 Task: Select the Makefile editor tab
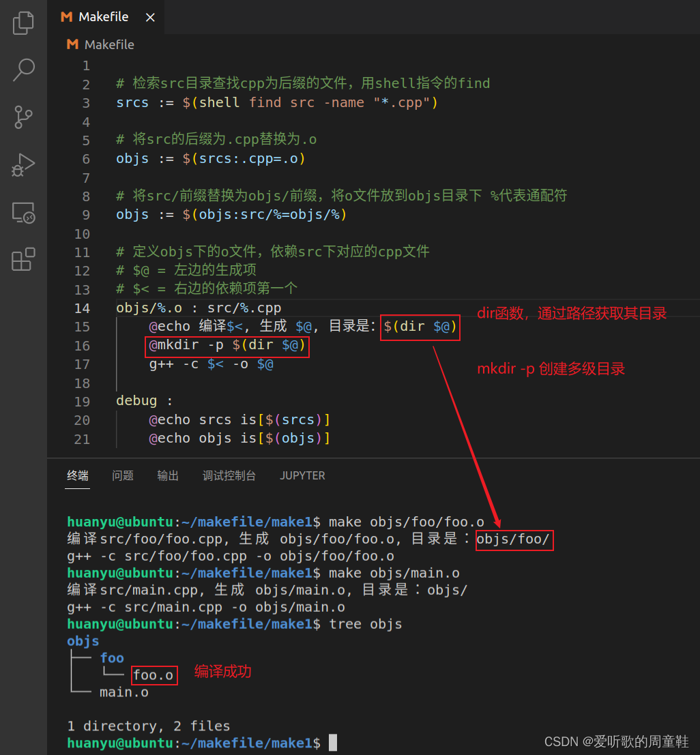coord(102,17)
